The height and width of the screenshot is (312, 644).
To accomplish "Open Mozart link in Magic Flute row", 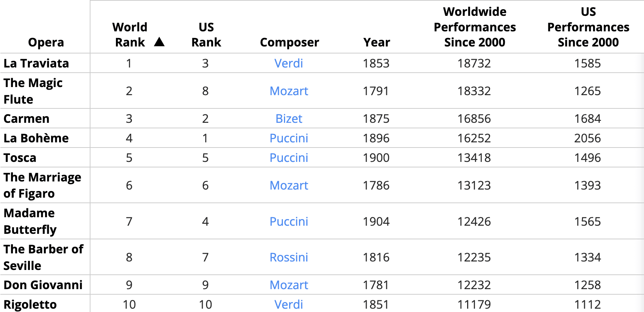I will [289, 91].
